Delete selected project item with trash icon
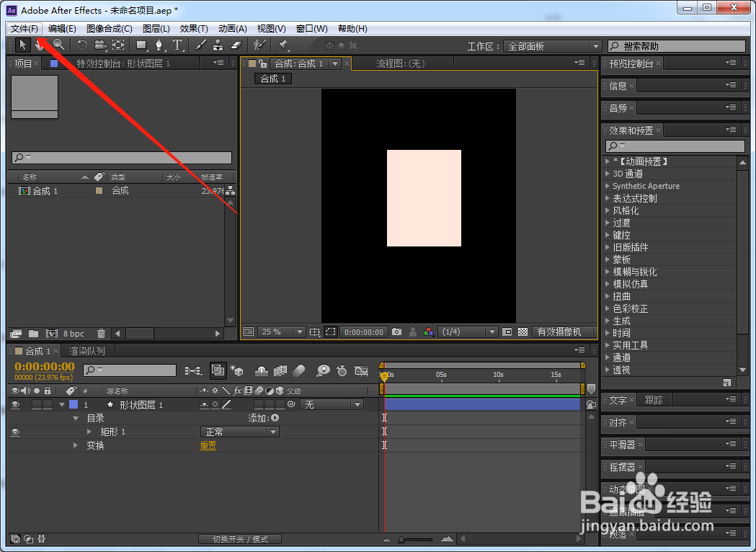756x552 pixels. tap(101, 334)
